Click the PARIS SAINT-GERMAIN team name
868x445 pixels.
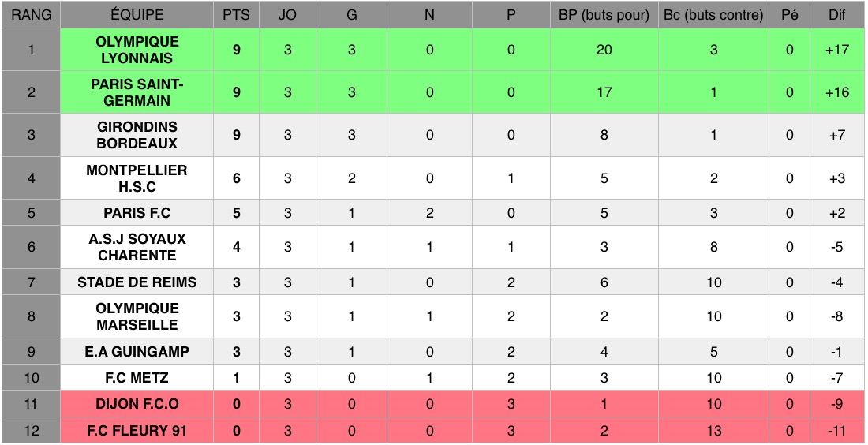tap(137, 92)
